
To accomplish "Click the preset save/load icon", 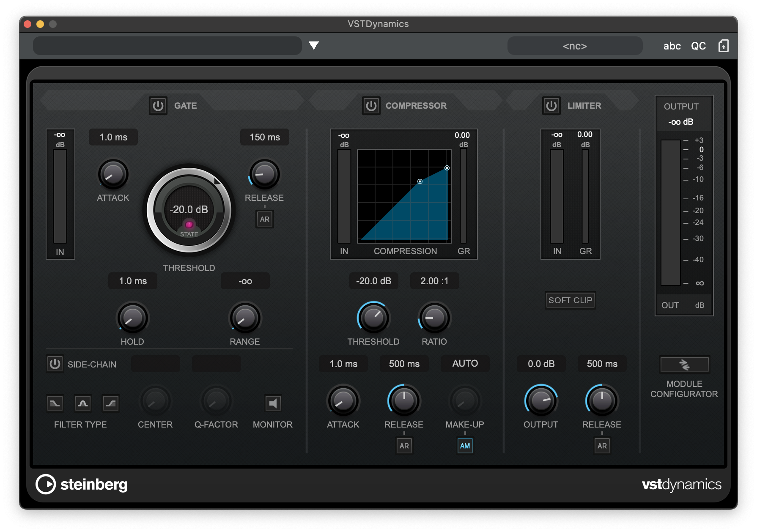I will (723, 46).
